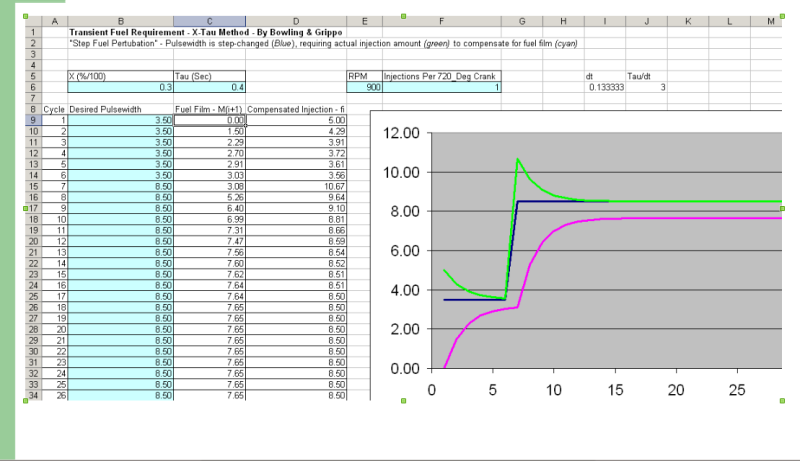This screenshot has height=461, width=800.
Task: Select the X (%/100) value cell 0.3
Action: 120,87
